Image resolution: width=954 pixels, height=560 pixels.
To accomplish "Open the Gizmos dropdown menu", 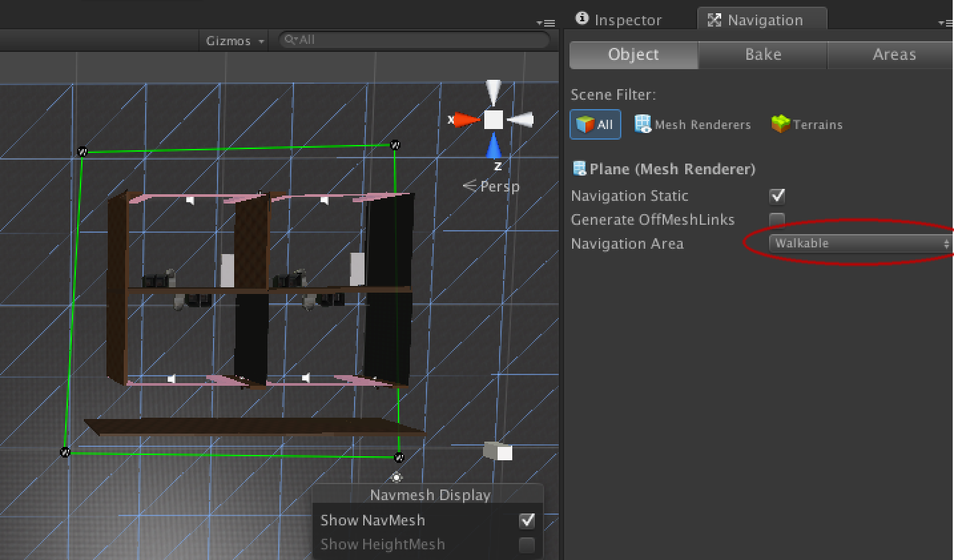I will tap(234, 41).
